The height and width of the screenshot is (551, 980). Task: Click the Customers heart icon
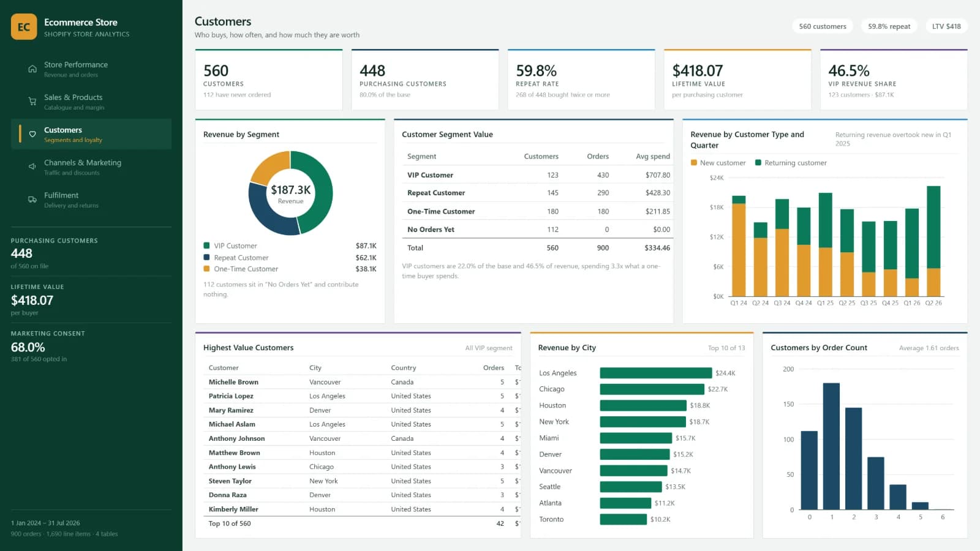click(x=32, y=134)
